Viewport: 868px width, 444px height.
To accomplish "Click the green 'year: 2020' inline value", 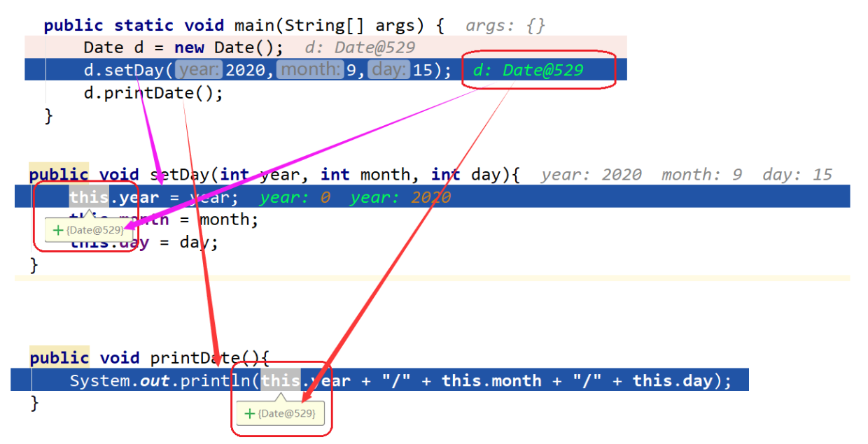I will [400, 198].
